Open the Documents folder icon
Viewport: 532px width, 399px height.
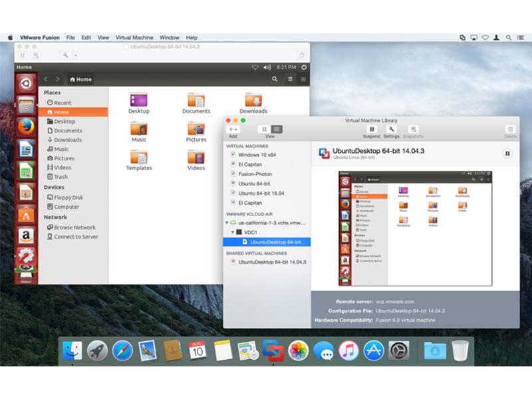[x=196, y=103]
